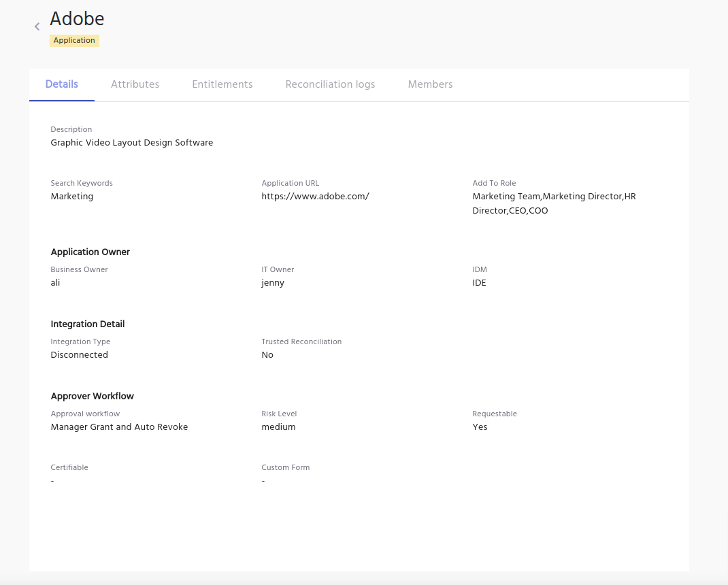
Task: Click the Add To Role values list
Action: tap(554, 203)
